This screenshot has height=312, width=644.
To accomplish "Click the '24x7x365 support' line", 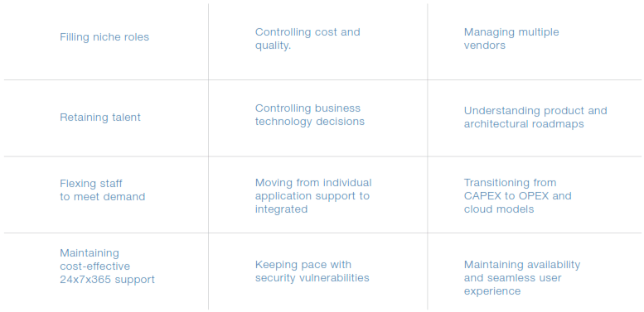I will (107, 280).
